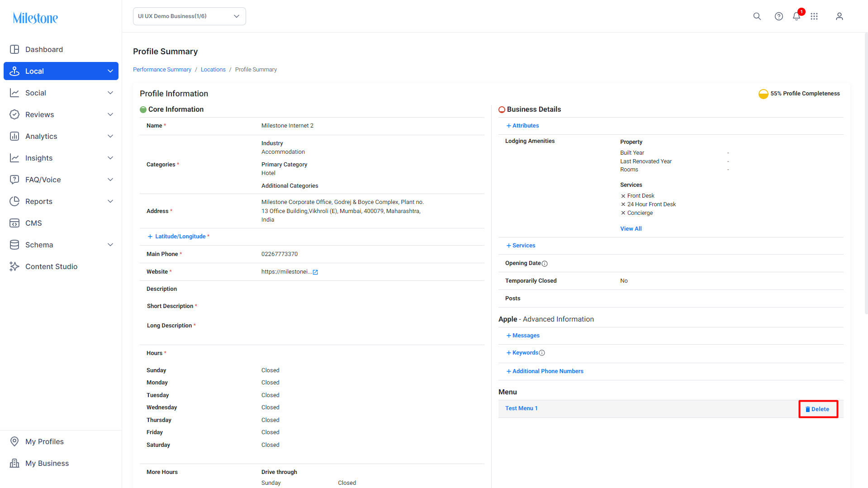
Task: Expand the Local menu chevron
Action: pos(110,71)
